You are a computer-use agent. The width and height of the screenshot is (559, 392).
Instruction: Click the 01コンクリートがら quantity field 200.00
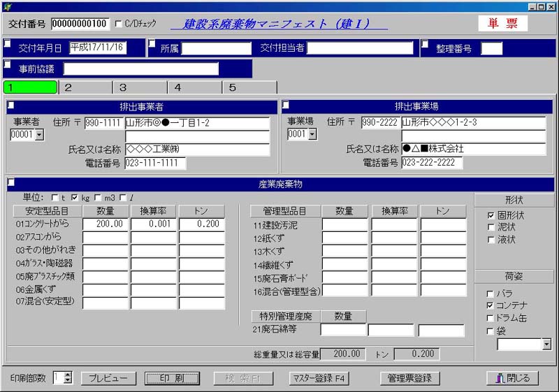tap(106, 224)
